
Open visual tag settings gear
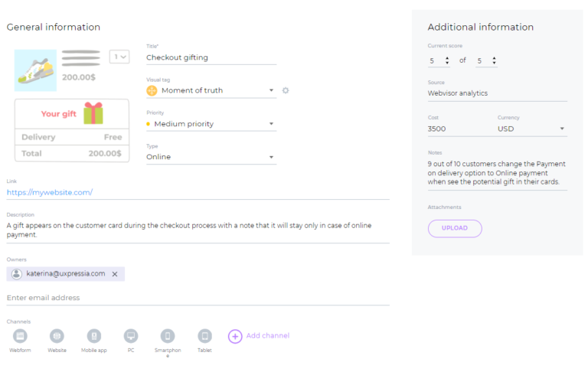(286, 90)
